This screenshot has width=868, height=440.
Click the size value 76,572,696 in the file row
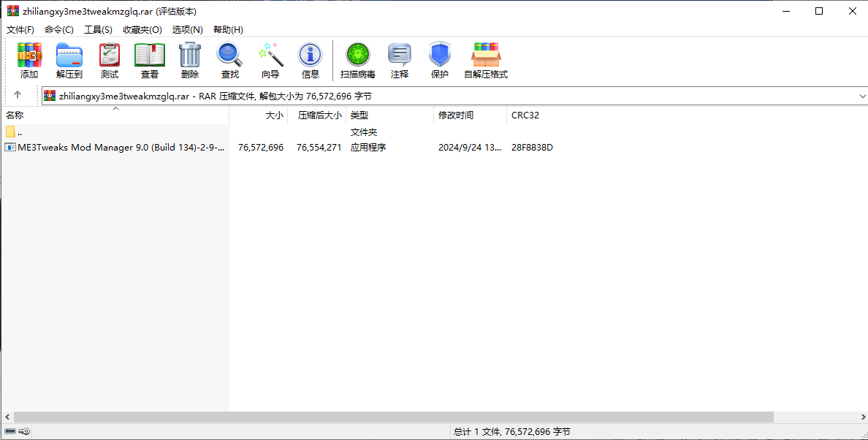pyautogui.click(x=261, y=148)
